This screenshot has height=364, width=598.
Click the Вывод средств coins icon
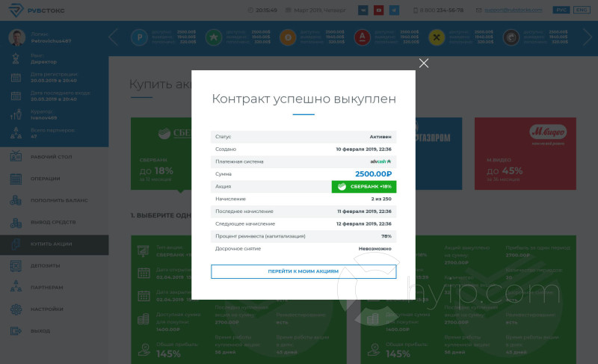[16, 222]
